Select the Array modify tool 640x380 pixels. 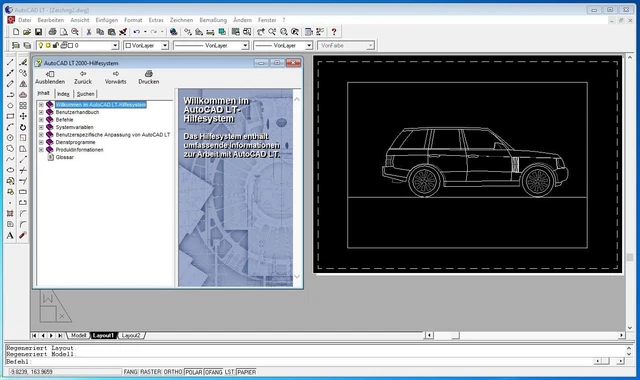coord(23,105)
